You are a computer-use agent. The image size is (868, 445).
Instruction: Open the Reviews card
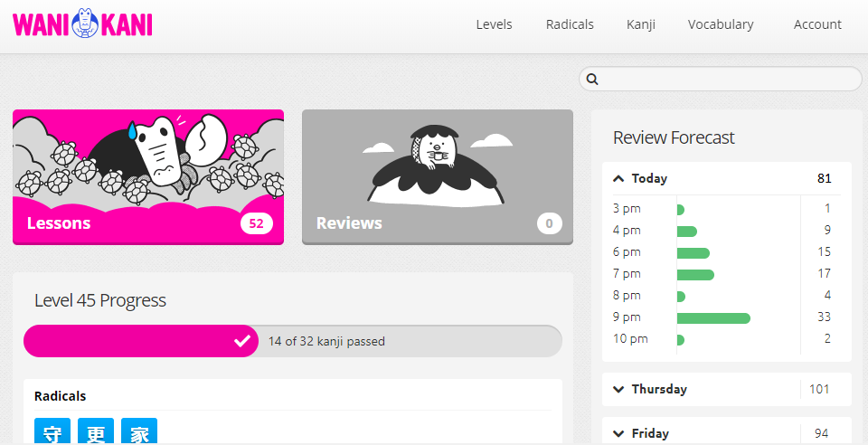click(438, 177)
